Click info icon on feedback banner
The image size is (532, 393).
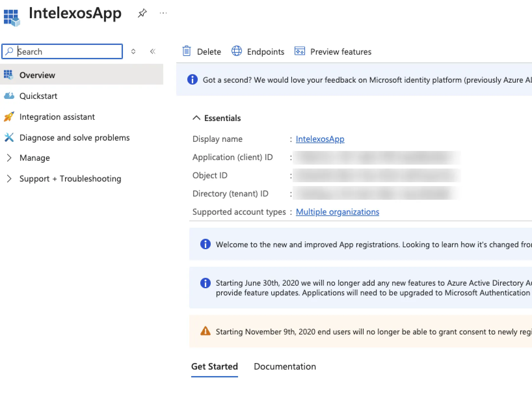pyautogui.click(x=193, y=79)
